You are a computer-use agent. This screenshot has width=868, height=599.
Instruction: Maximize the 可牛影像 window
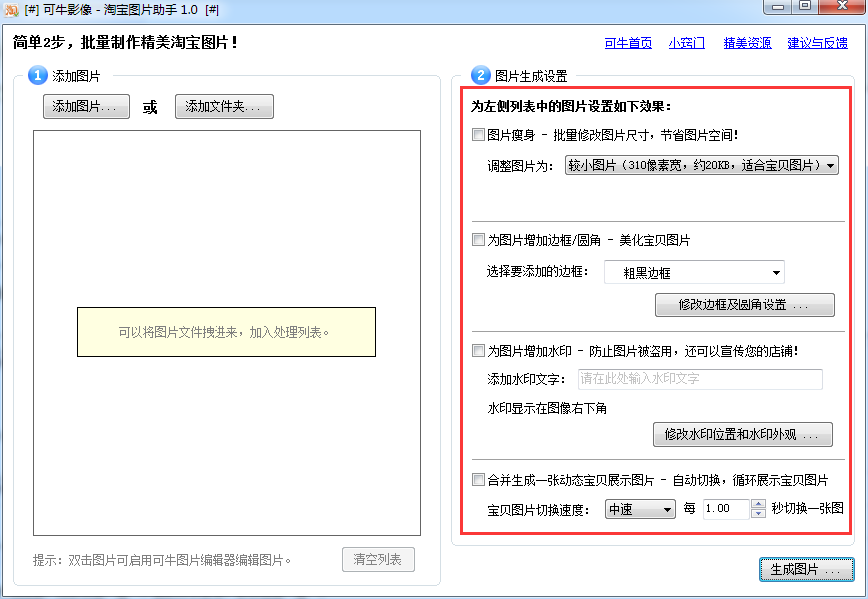click(805, 7)
